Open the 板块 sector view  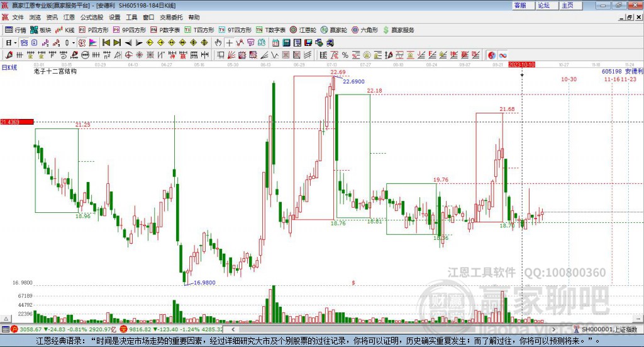tap(40, 30)
